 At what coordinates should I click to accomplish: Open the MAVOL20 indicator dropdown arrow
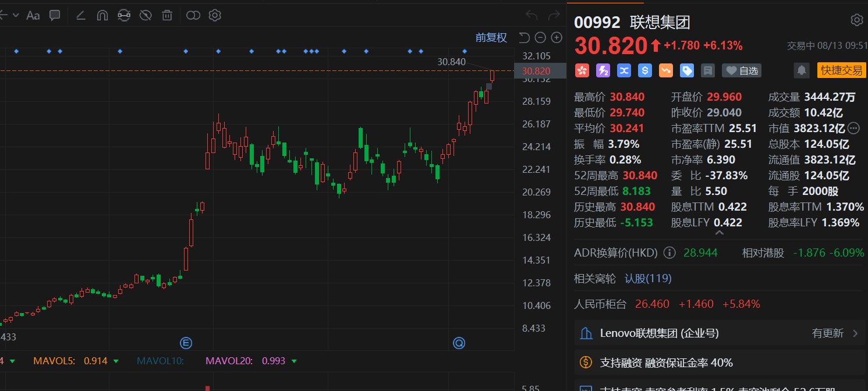click(293, 361)
